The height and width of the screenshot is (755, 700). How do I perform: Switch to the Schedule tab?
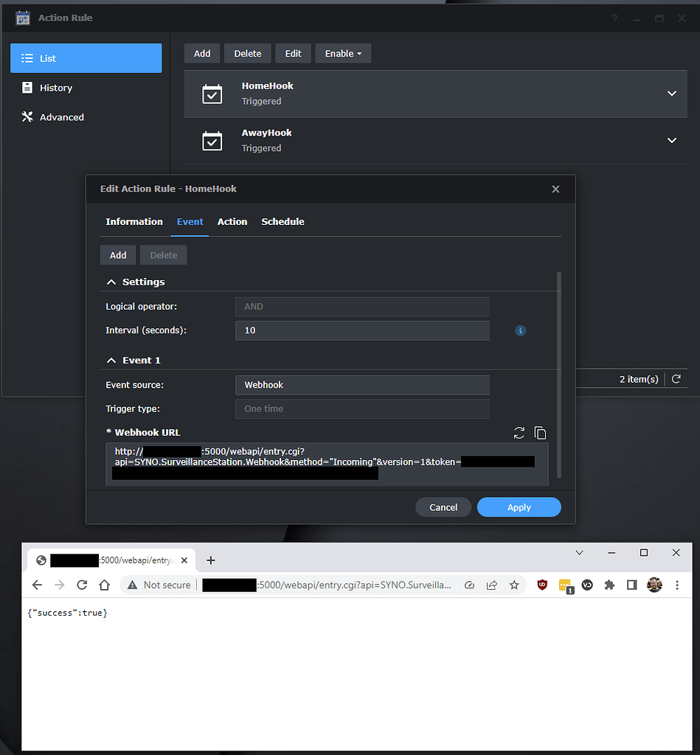[283, 222]
